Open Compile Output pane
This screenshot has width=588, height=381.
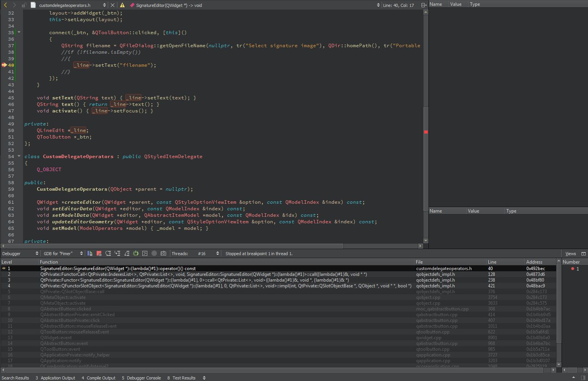(x=98, y=378)
